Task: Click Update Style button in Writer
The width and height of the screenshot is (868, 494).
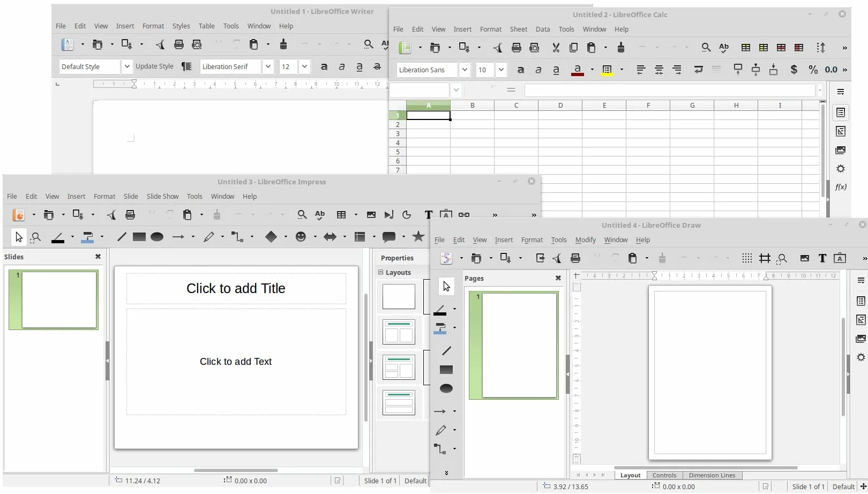Action: (x=154, y=66)
